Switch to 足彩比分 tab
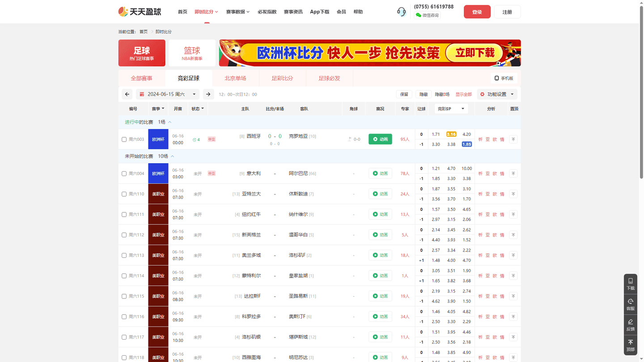This screenshot has height=362, width=644. coord(283,78)
